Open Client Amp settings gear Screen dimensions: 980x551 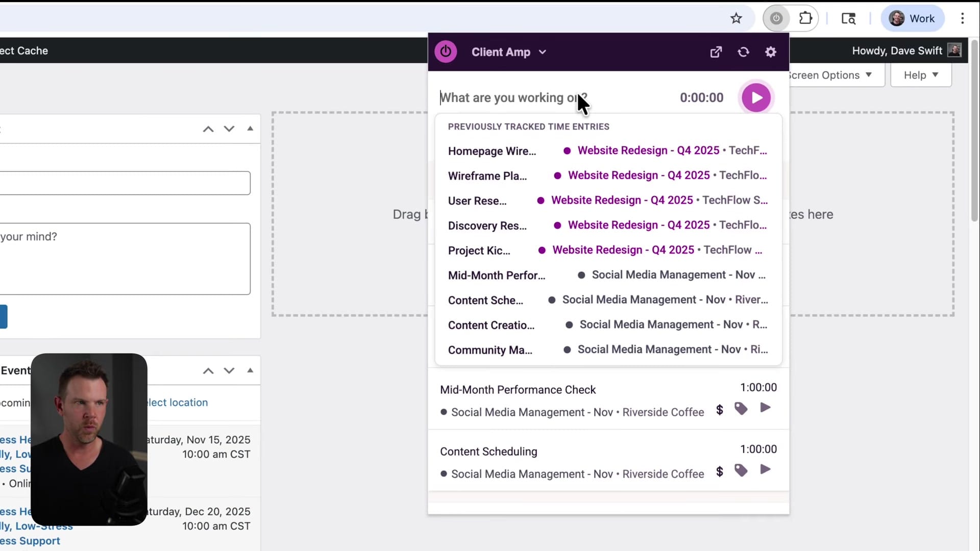point(771,52)
